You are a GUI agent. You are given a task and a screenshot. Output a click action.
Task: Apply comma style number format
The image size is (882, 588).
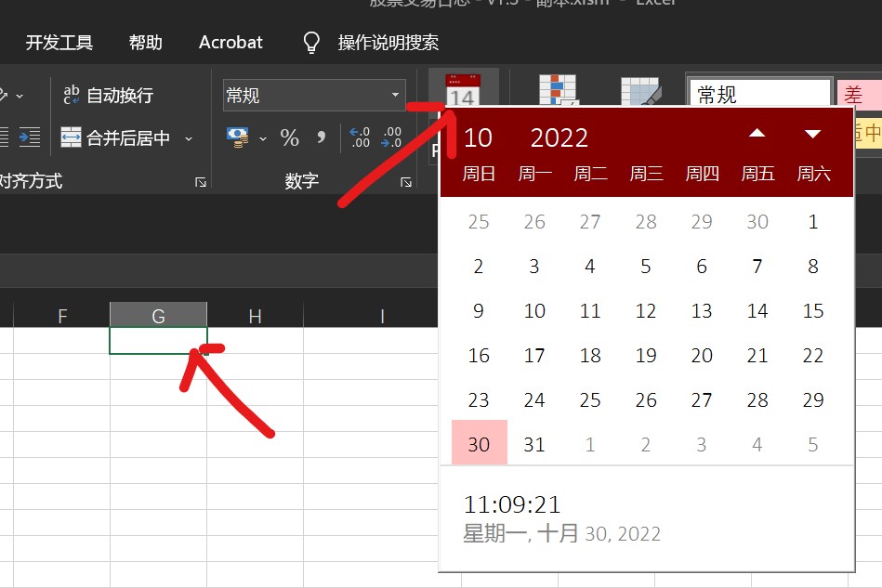click(x=321, y=138)
